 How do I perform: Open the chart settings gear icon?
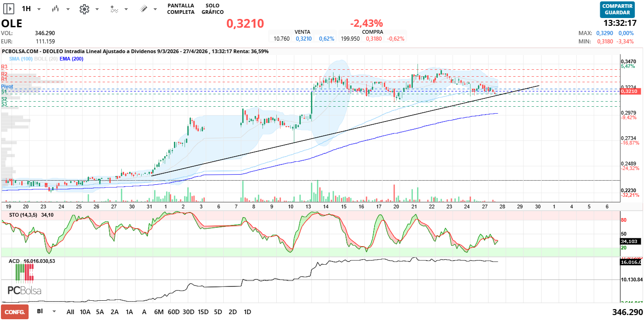pyautogui.click(x=84, y=9)
